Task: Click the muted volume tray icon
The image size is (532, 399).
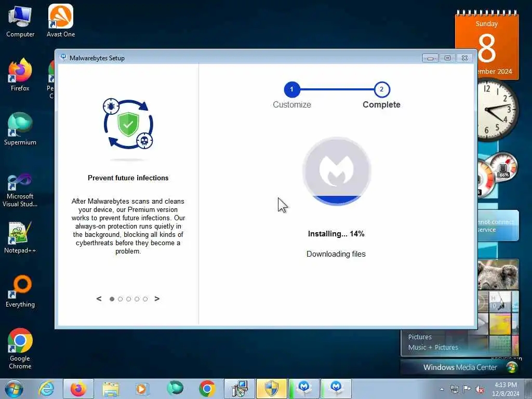Action: (480, 389)
